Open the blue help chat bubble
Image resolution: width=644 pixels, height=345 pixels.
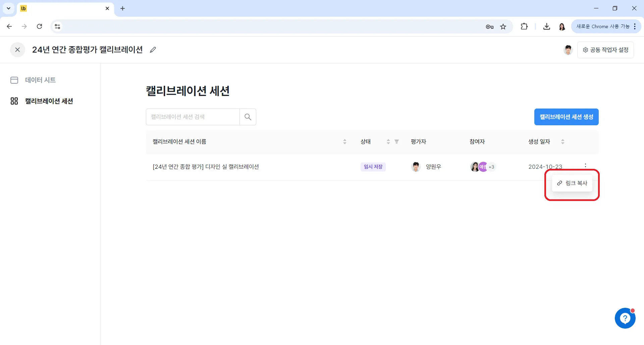[x=625, y=318]
